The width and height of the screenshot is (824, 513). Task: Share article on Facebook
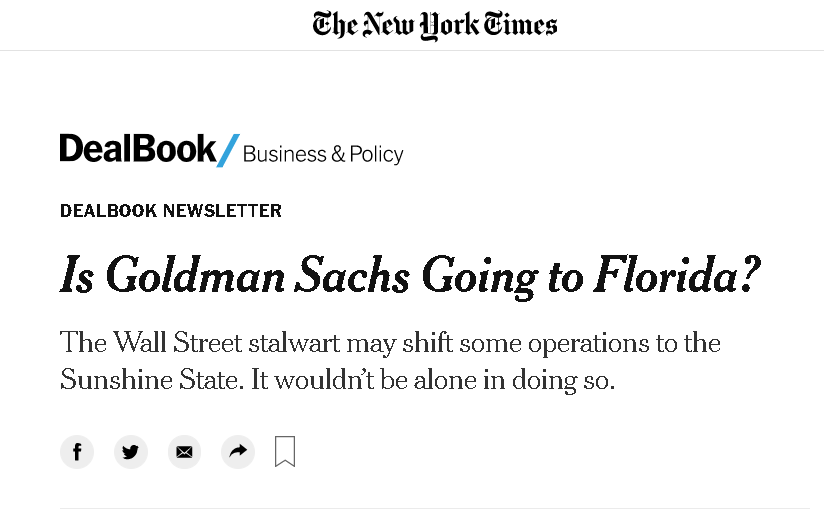pyautogui.click(x=77, y=452)
